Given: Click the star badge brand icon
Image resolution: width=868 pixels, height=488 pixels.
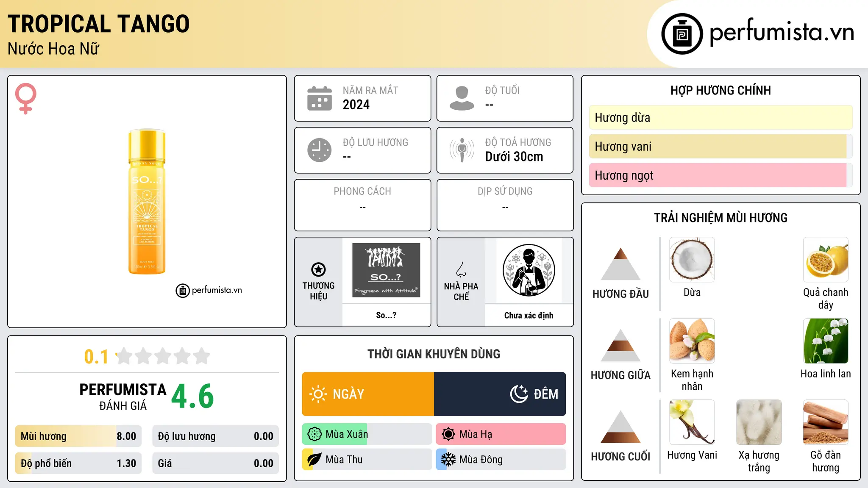Looking at the screenshot, I should point(319,269).
